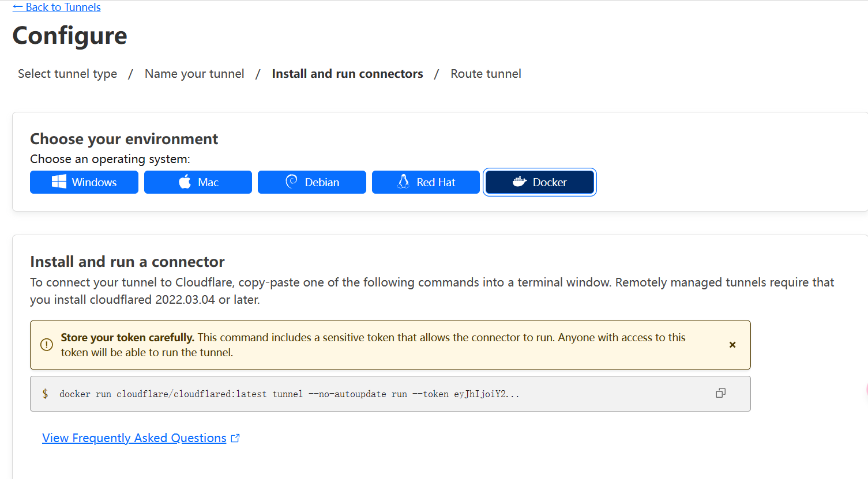868x479 pixels.
Task: Click the Install and run a connector heading
Action: [x=127, y=262]
